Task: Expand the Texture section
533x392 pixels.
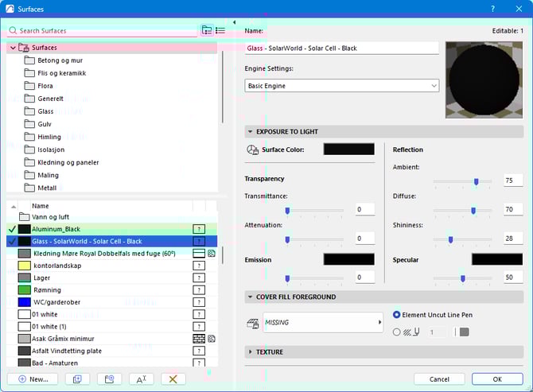Action: click(x=251, y=351)
